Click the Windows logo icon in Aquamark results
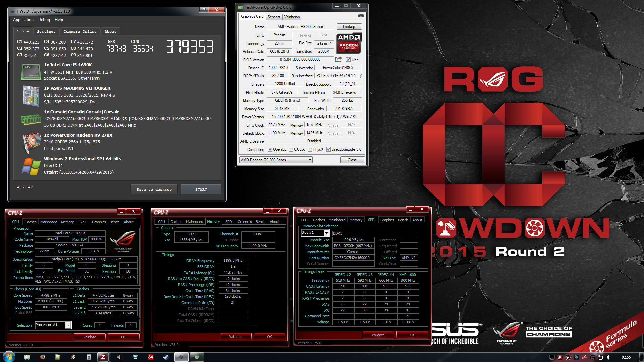This screenshot has width=644, height=362. tap(31, 167)
